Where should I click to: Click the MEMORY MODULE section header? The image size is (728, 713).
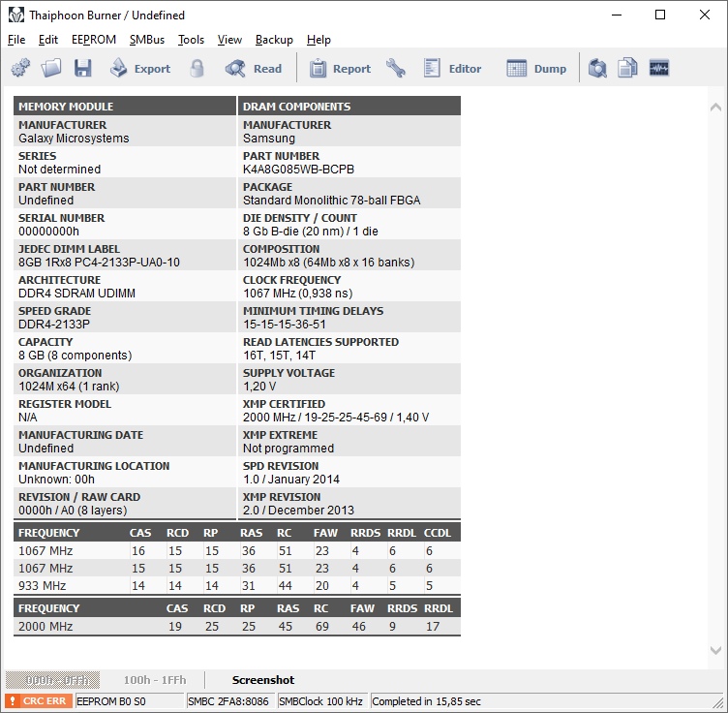click(125, 106)
